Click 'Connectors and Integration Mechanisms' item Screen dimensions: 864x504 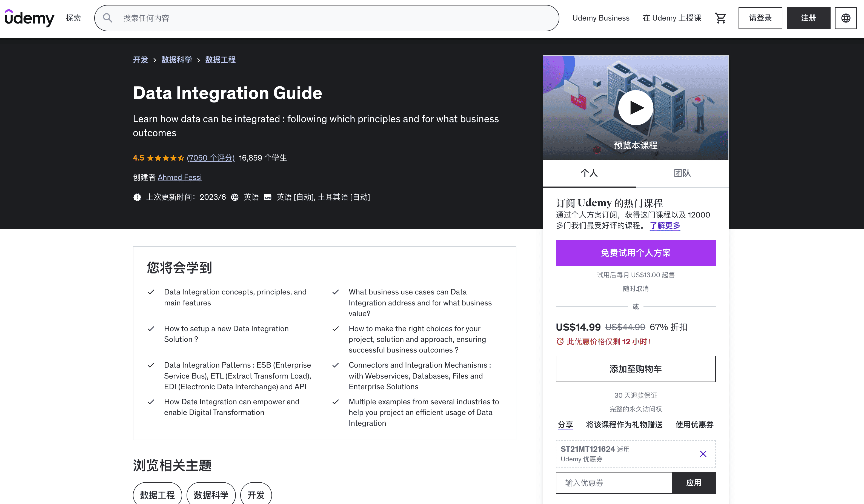(420, 376)
